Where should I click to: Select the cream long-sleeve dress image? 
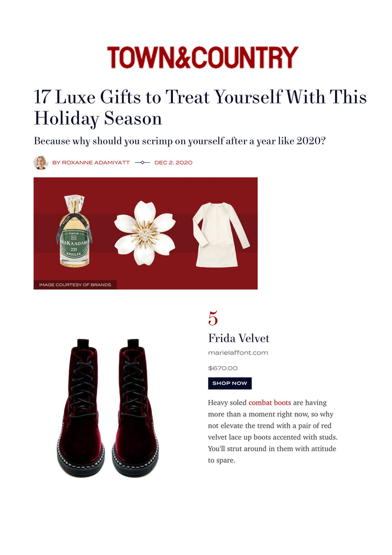[x=221, y=234]
